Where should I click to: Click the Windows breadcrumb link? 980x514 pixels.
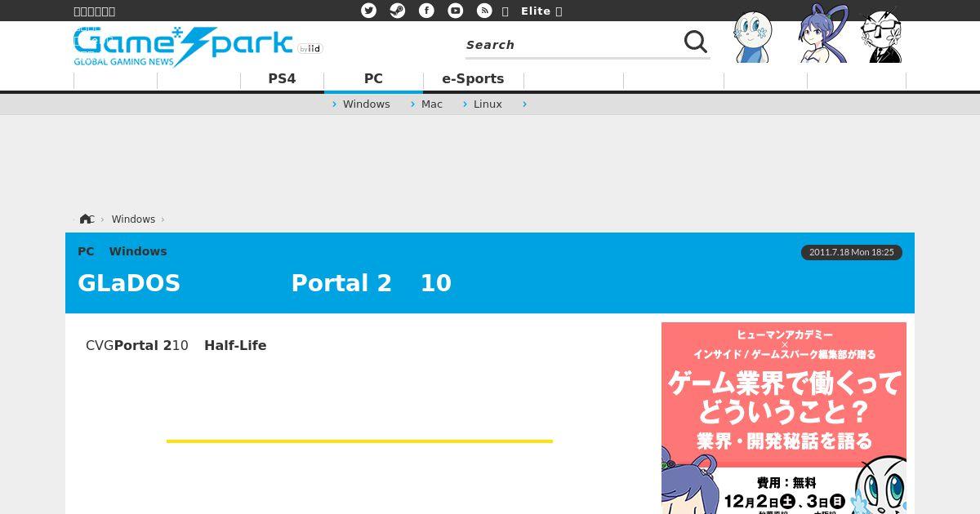pyautogui.click(x=133, y=219)
